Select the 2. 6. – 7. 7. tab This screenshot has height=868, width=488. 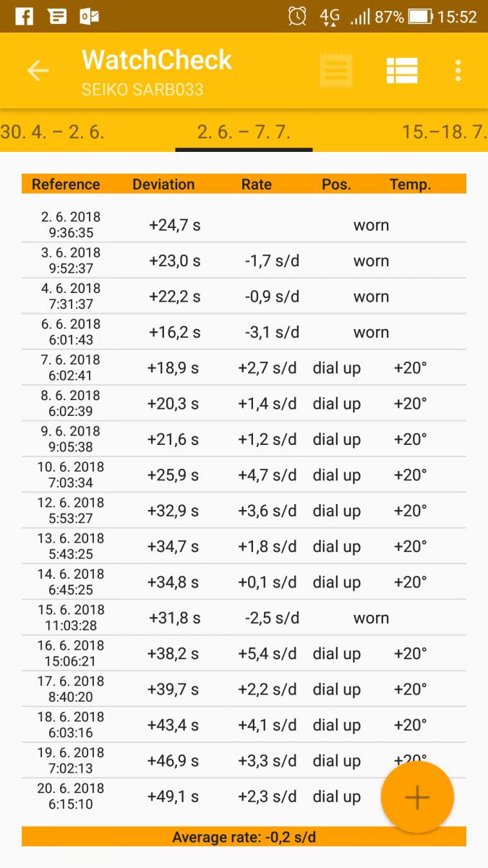244,132
